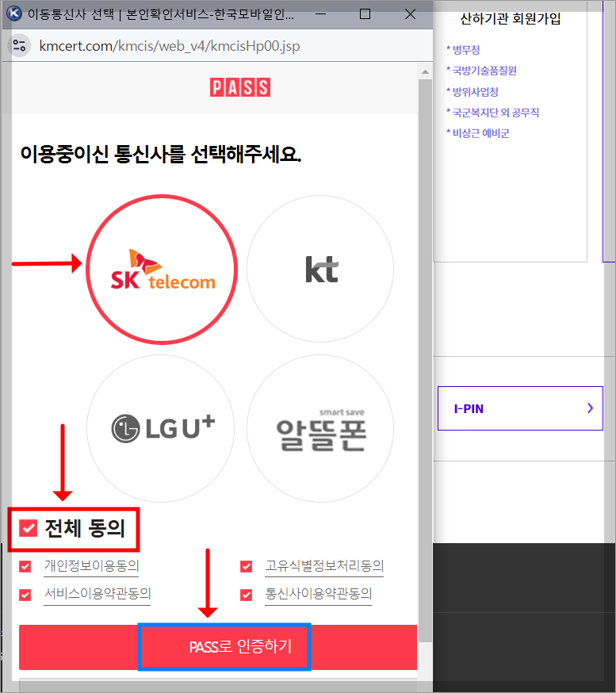Image resolution: width=616 pixels, height=693 pixels.
Task: Open 개인정보이용동의 terms link
Action: (91, 566)
